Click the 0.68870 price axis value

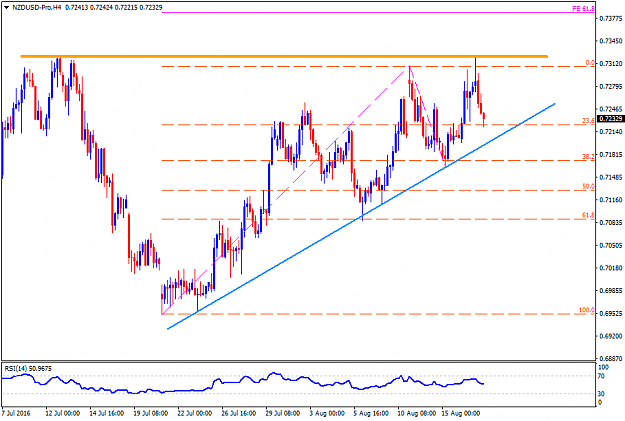(611, 359)
